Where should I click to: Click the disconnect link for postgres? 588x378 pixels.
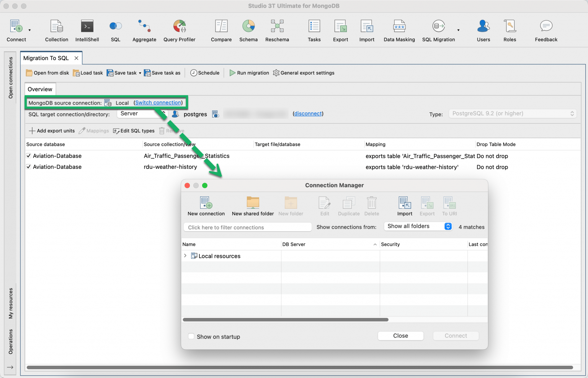point(308,114)
